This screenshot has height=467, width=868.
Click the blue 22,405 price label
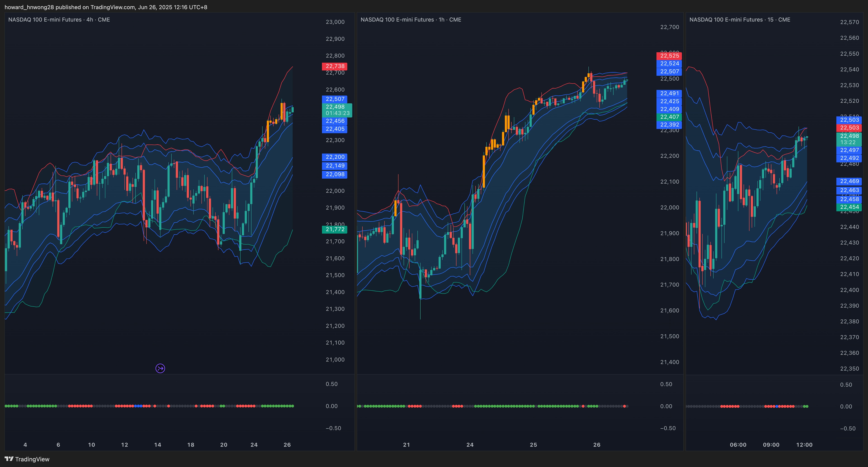[x=335, y=129]
